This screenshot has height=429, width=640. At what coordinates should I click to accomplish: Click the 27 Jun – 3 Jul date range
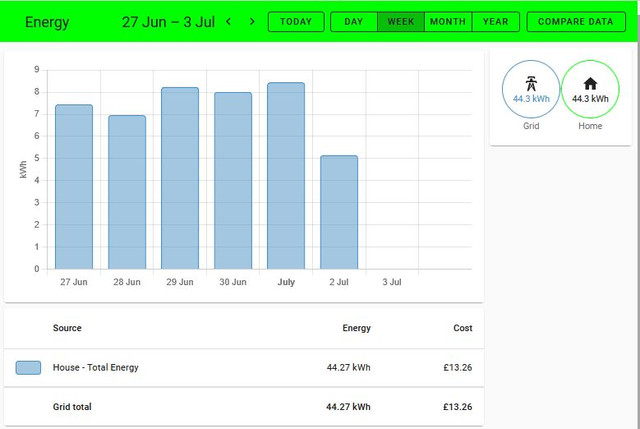tap(168, 22)
